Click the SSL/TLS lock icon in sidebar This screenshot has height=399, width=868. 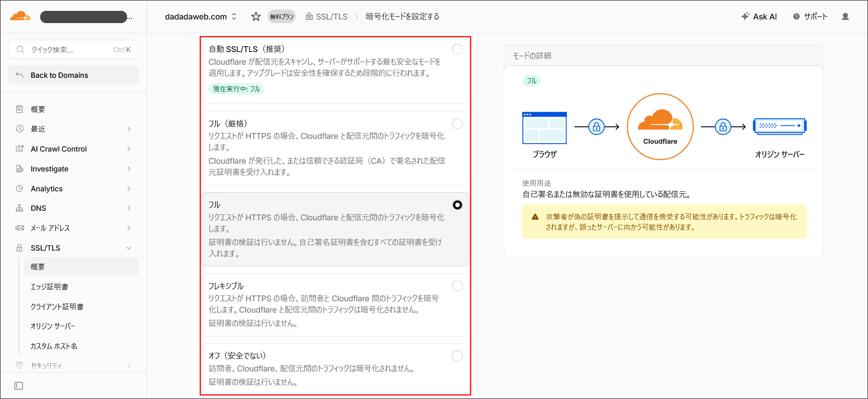(x=19, y=248)
